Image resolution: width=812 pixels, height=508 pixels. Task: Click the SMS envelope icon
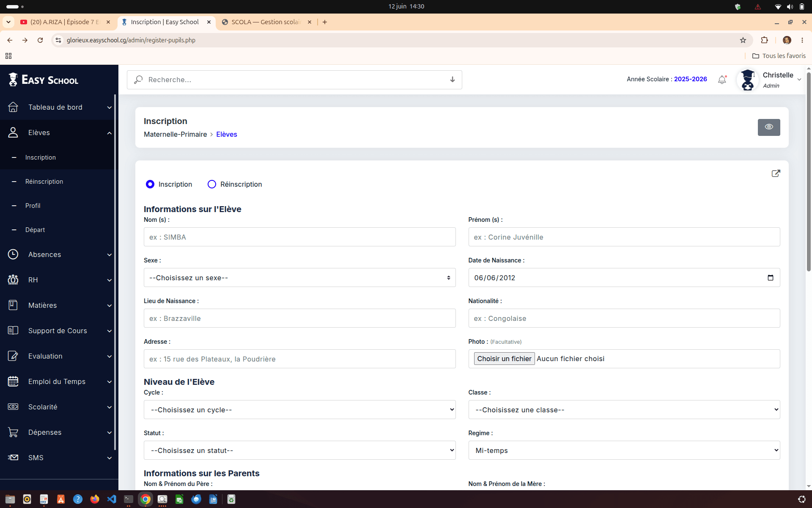click(13, 458)
